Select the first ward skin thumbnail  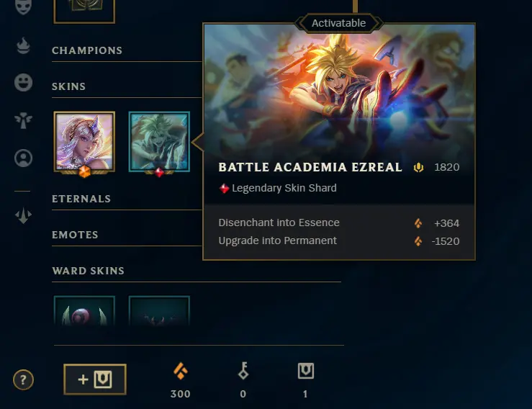[84, 311]
